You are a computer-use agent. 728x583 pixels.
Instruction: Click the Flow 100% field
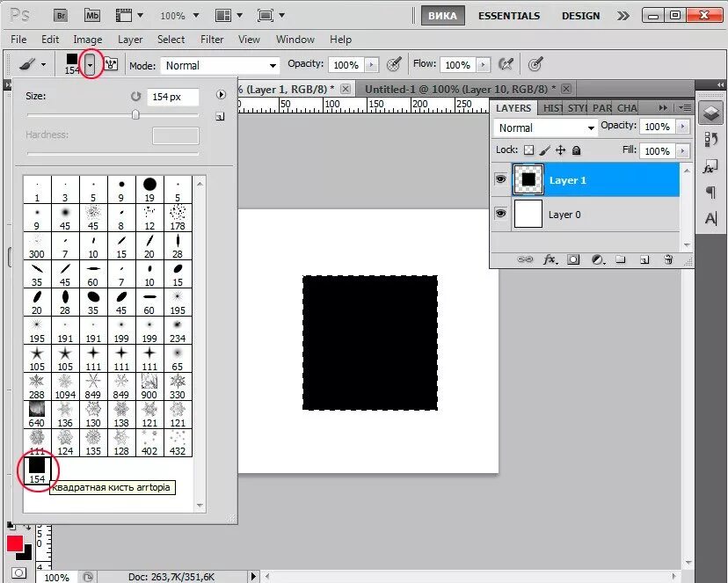[x=458, y=65]
